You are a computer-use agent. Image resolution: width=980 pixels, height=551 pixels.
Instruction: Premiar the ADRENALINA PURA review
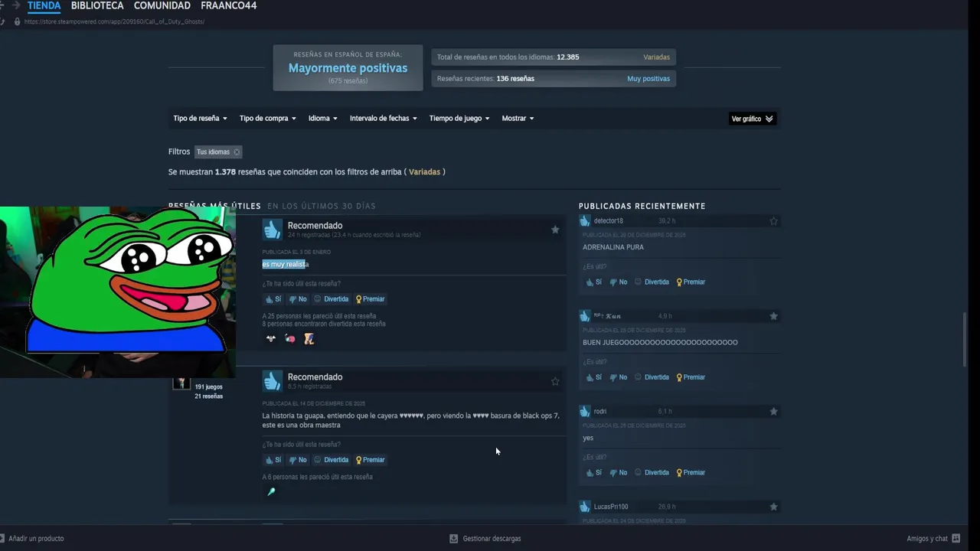coord(691,282)
